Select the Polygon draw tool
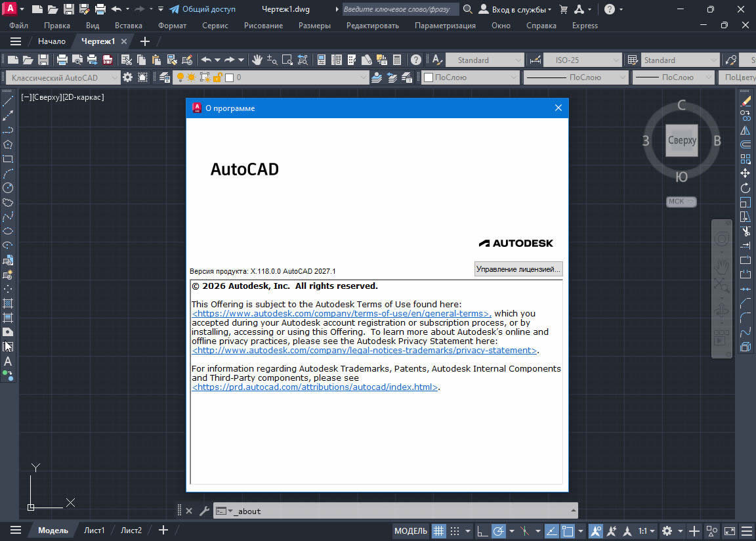 (x=8, y=144)
